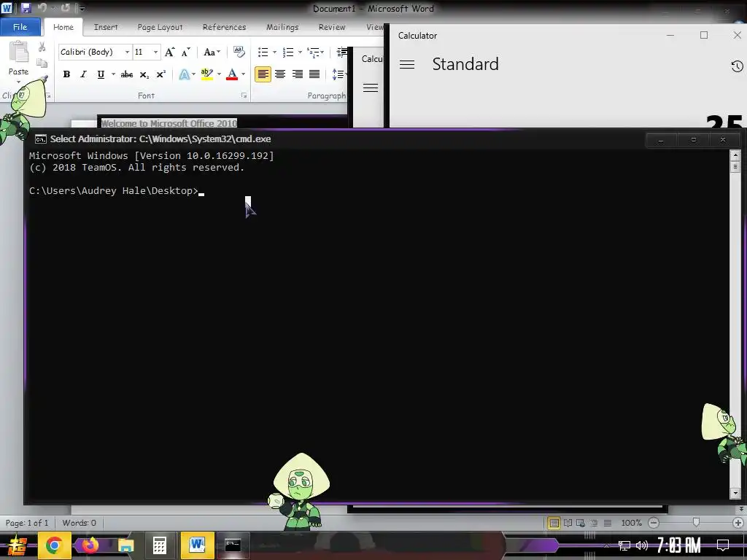Select Draft view in the status bar
747x560 pixels.
[608, 523]
